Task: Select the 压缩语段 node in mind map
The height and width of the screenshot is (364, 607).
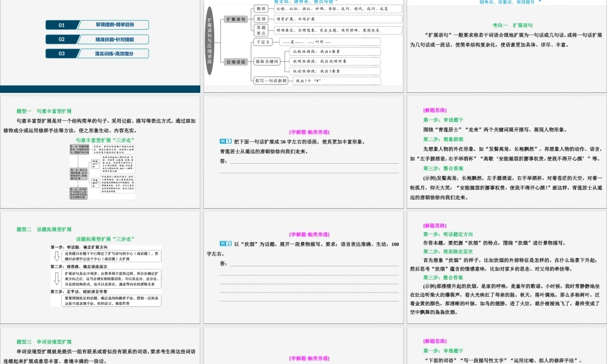Action: [x=236, y=62]
